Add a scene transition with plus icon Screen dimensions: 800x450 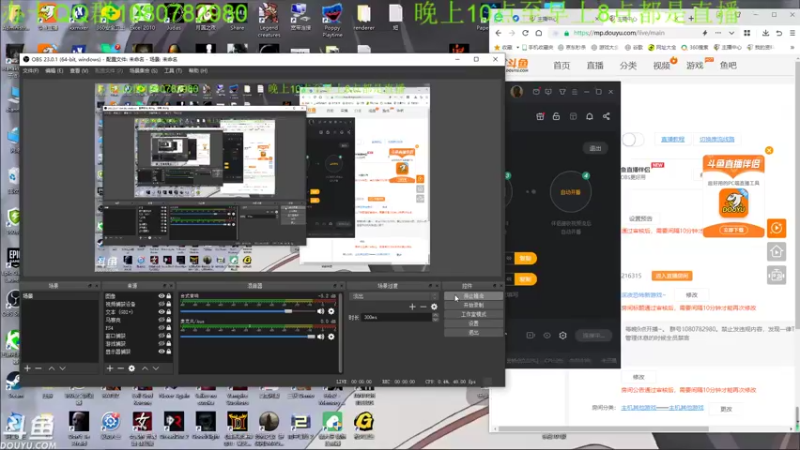pos(412,307)
